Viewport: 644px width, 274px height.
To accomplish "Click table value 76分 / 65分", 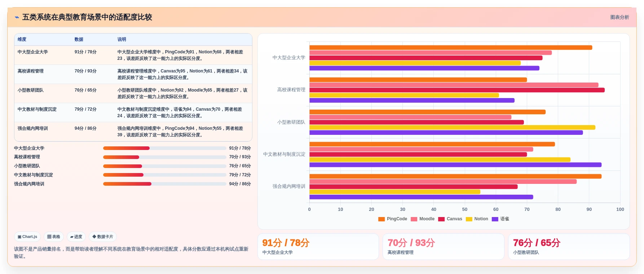I will tap(85, 90).
